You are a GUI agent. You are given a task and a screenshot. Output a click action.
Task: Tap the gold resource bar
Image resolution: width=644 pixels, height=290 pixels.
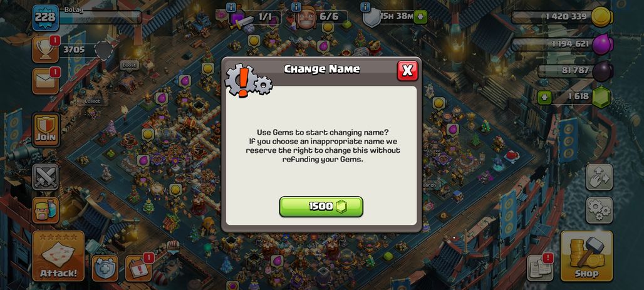[562, 17]
